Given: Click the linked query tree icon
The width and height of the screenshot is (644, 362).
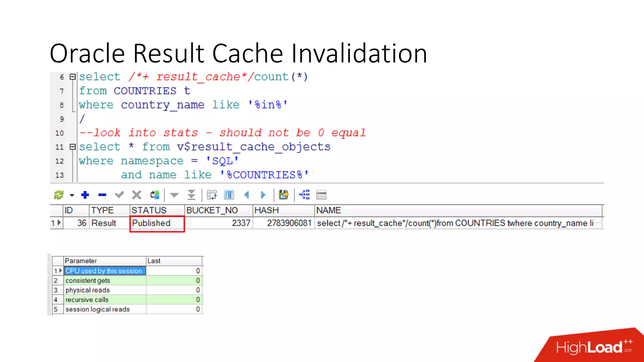Looking at the screenshot, I should 304,195.
